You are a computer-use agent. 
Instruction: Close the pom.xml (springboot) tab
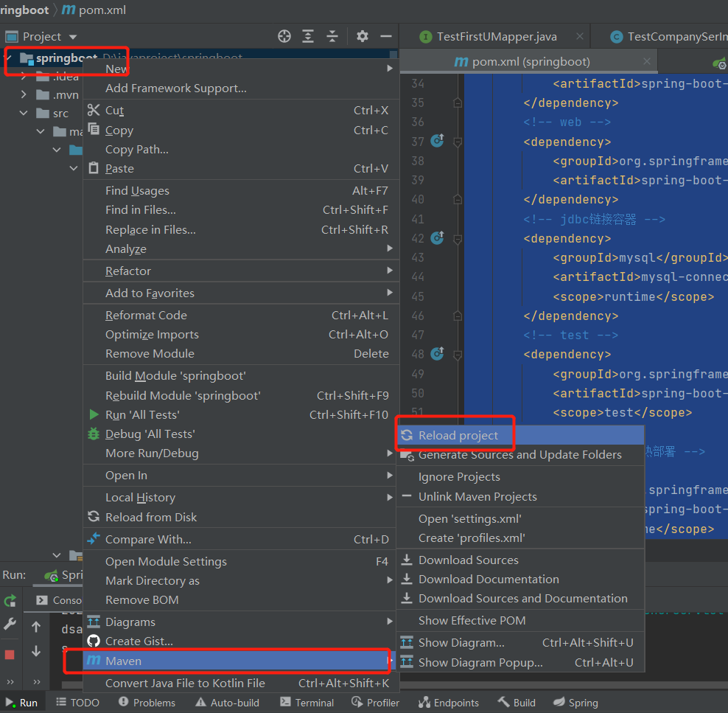[x=647, y=61]
